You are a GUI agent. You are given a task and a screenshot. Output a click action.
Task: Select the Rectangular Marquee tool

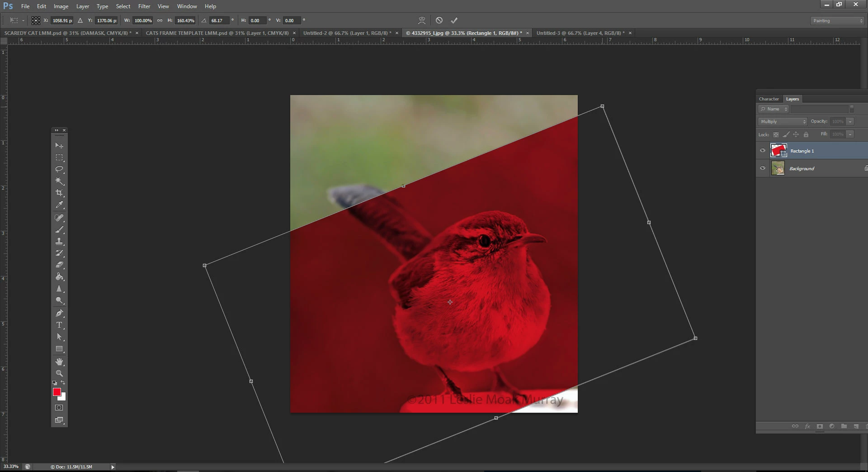click(59, 157)
